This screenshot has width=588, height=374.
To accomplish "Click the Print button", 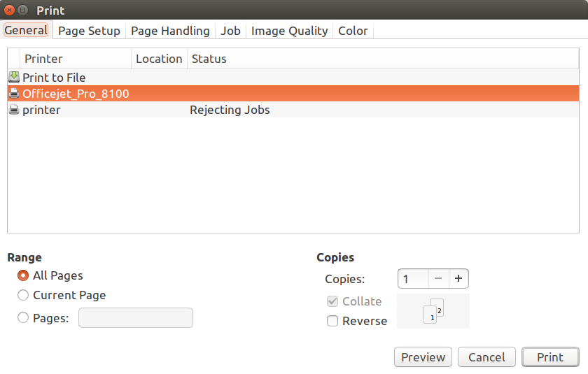I will [x=550, y=357].
